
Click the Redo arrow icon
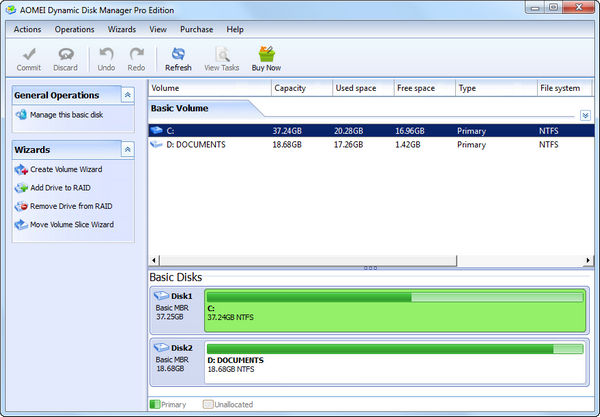(137, 53)
